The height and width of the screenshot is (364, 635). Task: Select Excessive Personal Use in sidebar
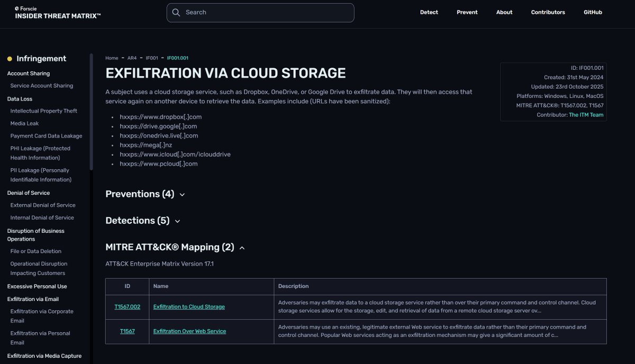tap(37, 286)
